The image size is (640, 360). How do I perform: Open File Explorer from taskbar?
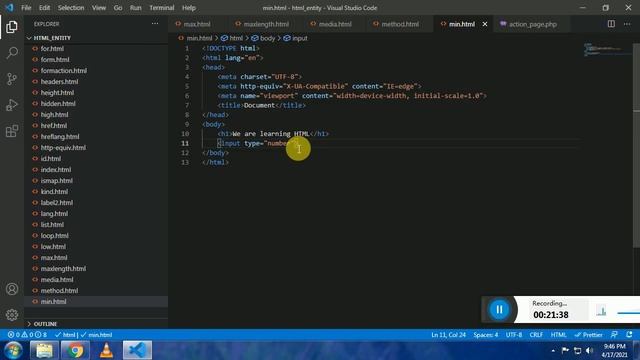tap(44, 350)
